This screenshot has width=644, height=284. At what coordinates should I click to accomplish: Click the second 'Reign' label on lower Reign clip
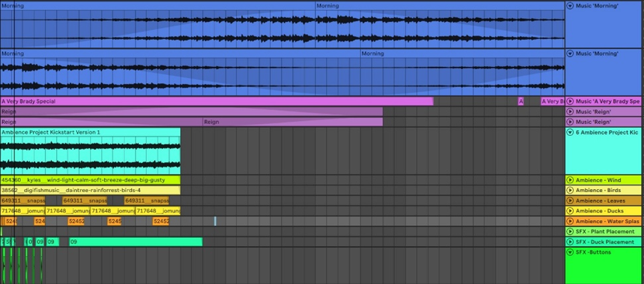(212, 122)
